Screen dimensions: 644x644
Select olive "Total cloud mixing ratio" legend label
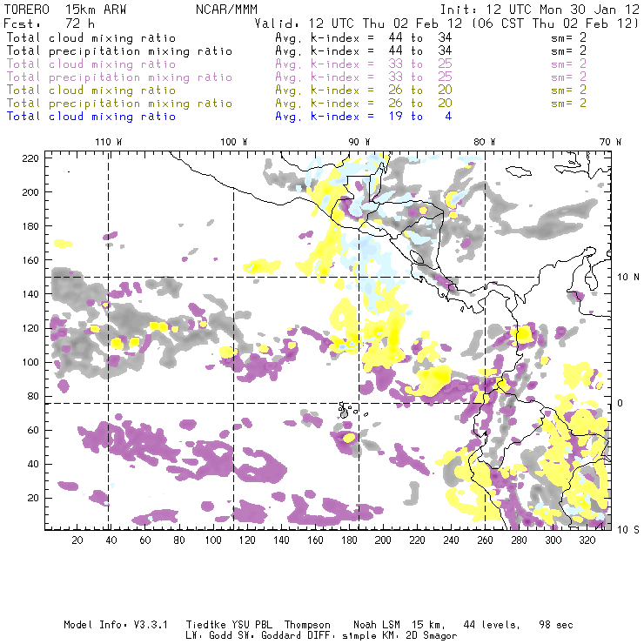91,90
